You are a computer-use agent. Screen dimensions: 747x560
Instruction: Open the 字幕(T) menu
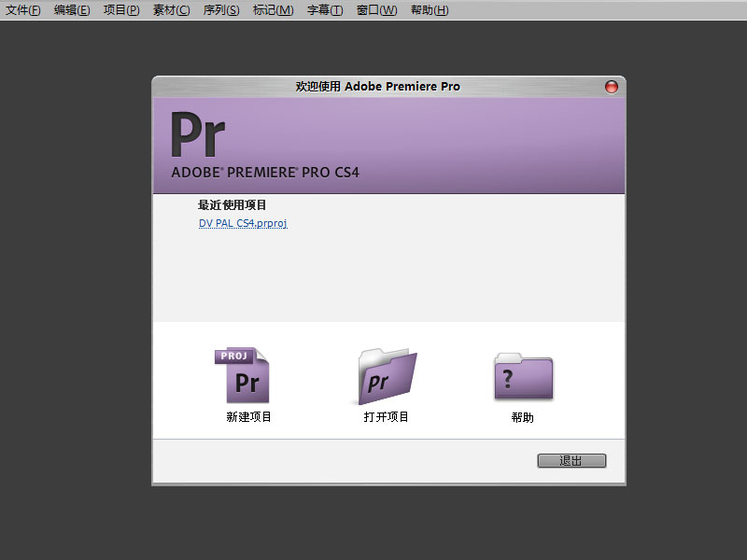coord(325,10)
